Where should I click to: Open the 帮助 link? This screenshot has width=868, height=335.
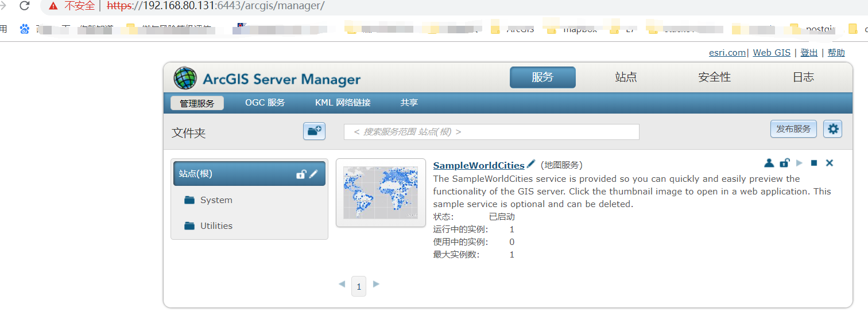[836, 52]
